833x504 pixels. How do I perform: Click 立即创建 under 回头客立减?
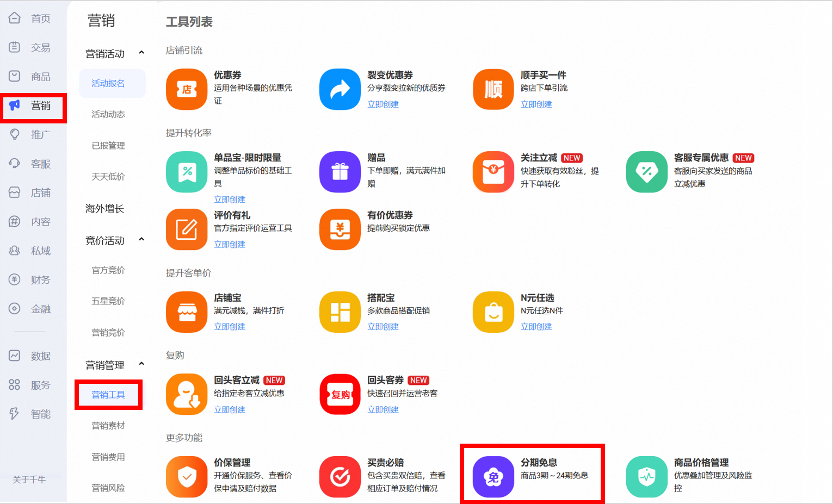pos(230,410)
